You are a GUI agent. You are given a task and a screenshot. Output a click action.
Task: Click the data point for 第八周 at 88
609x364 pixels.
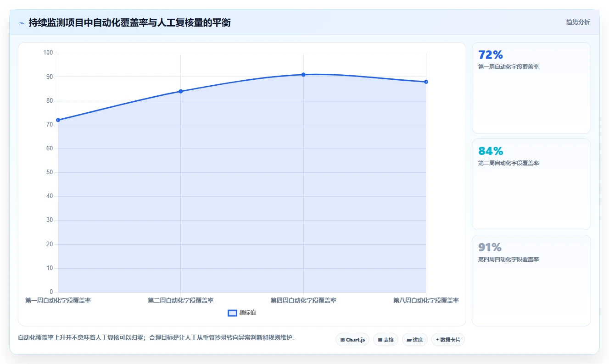tap(426, 82)
